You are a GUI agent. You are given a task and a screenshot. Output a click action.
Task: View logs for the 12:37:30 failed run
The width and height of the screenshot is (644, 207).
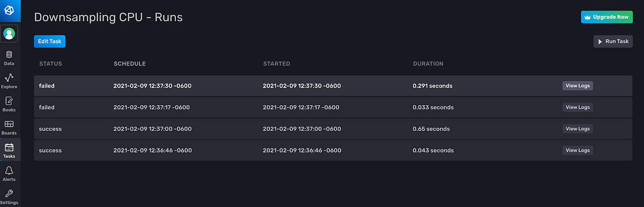pos(577,86)
